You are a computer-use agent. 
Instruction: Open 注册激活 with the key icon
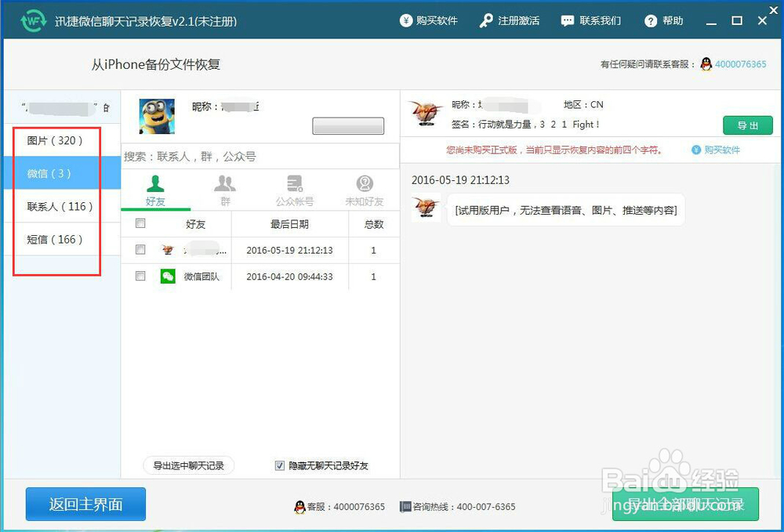point(509,20)
